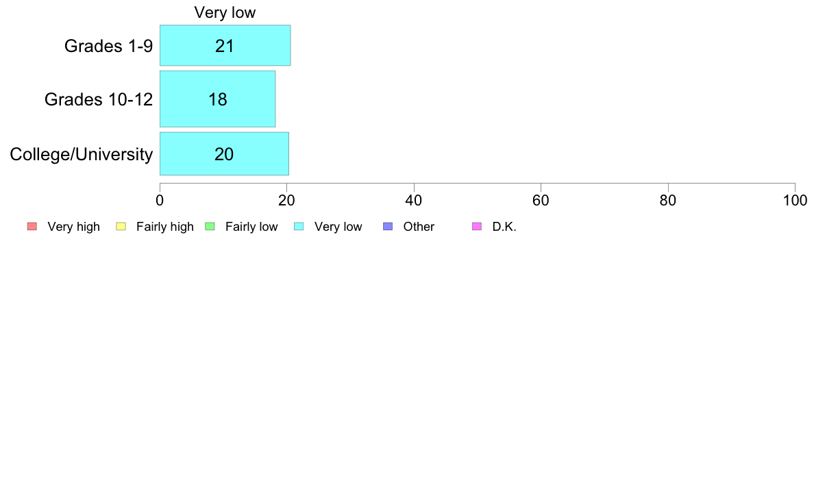Viewport: 814px width, 504px height.
Task: Click the Grades 10-12 axis label
Action: (99, 99)
